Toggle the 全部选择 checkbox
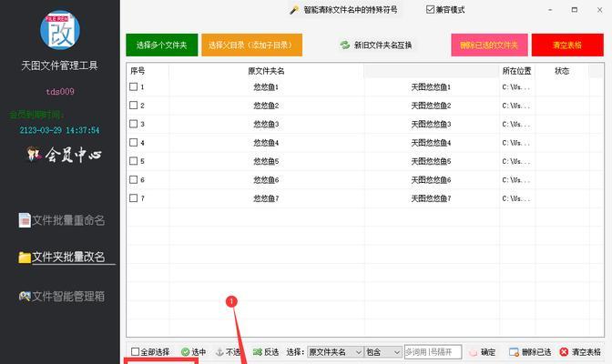This screenshot has height=364, width=612. click(135, 352)
